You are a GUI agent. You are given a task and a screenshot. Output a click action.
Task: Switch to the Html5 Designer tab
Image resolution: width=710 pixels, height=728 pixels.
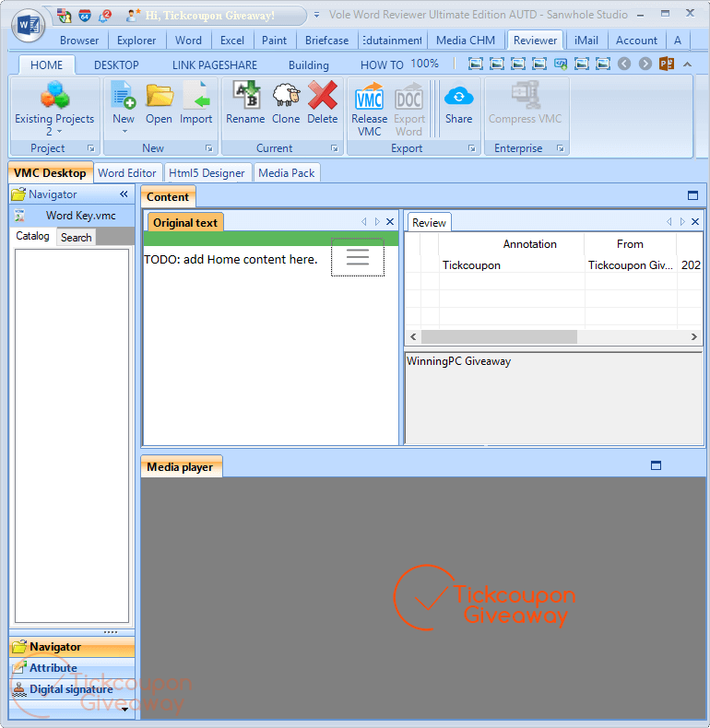click(207, 173)
